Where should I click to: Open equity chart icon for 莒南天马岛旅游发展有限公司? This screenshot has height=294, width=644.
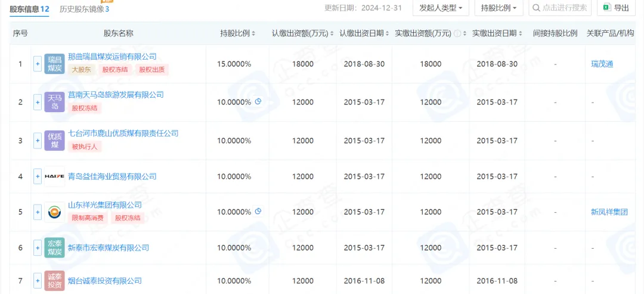click(x=258, y=101)
